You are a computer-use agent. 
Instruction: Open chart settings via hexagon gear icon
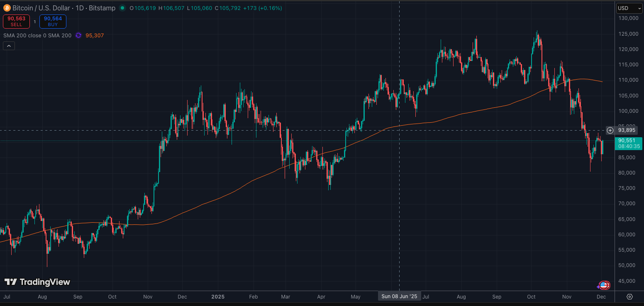tap(629, 296)
